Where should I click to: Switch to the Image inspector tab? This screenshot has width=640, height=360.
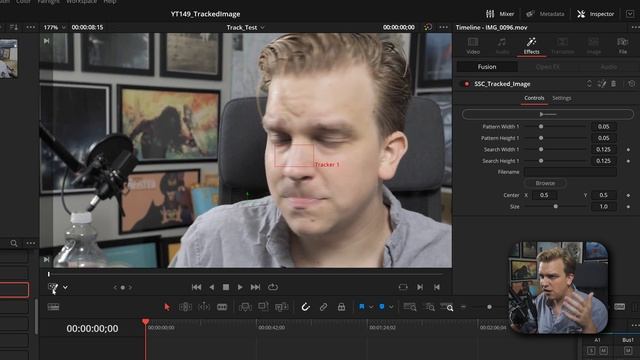593,46
